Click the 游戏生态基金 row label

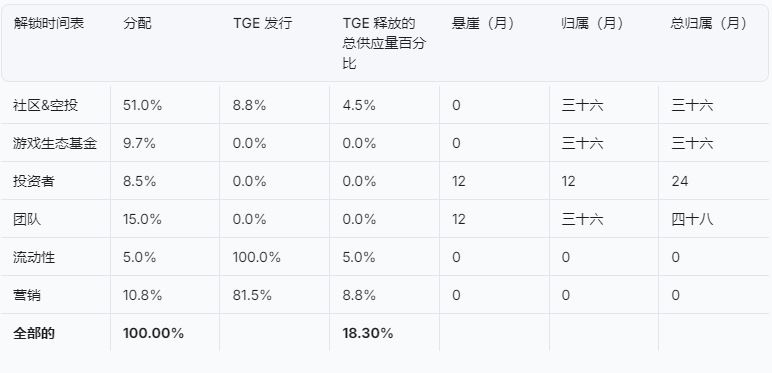tap(55, 143)
